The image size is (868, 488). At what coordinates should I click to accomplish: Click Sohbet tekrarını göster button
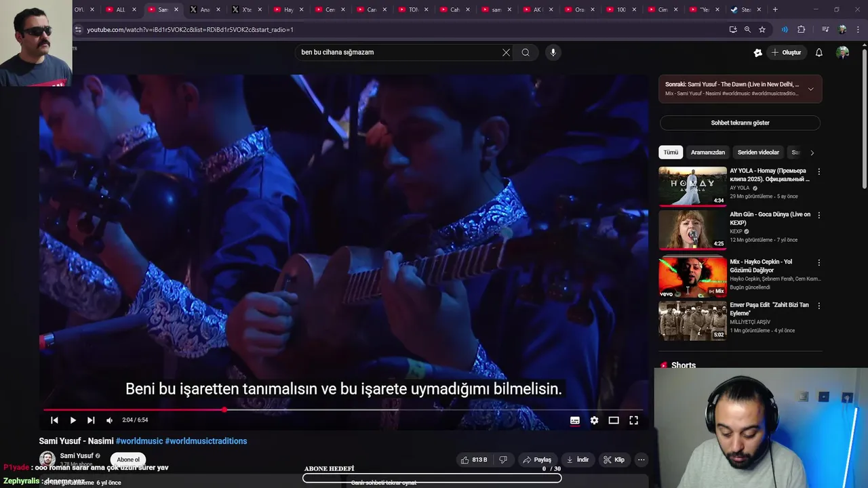click(x=740, y=123)
